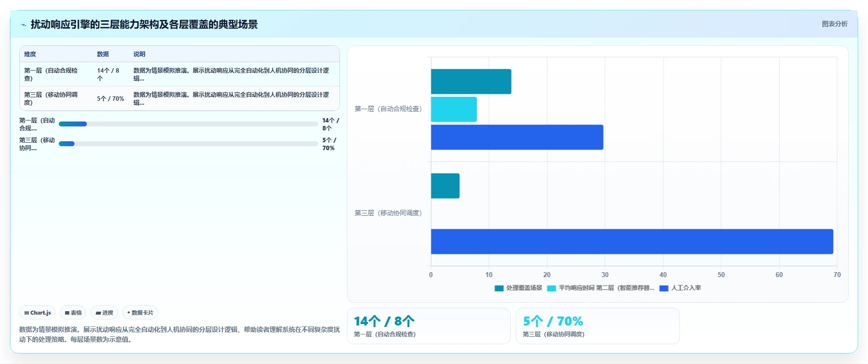Expand truncated description in 第三层 table row
Screen dimensions: 868x364
pyautogui.click(x=231, y=99)
